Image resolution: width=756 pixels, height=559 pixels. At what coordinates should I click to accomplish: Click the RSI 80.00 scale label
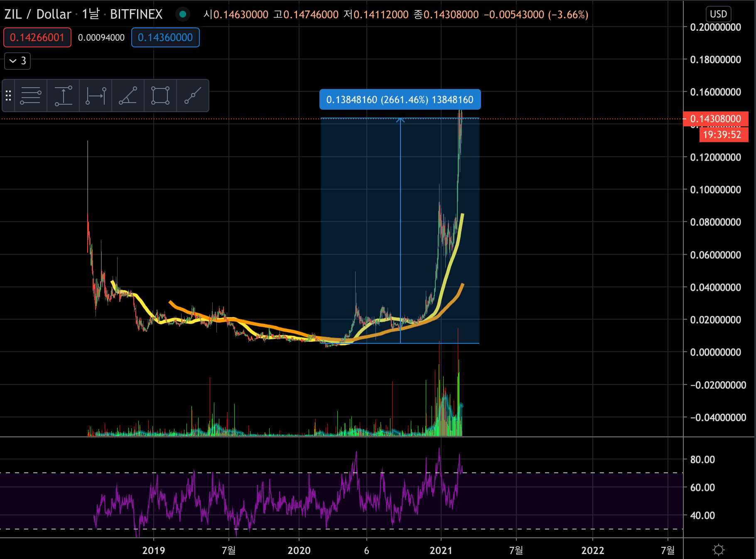point(702,459)
